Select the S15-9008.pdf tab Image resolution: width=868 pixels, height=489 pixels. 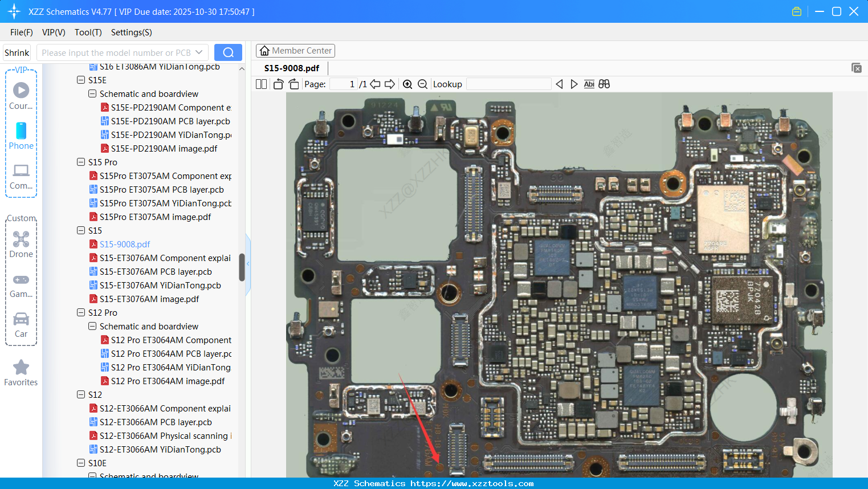click(292, 68)
